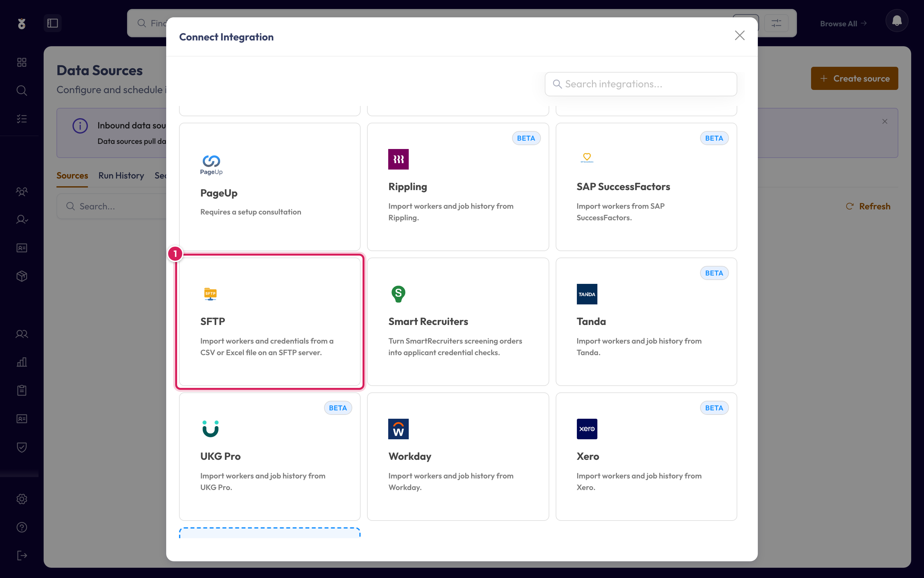924x578 pixels.
Task: Choose the SFTP card title
Action: click(213, 321)
